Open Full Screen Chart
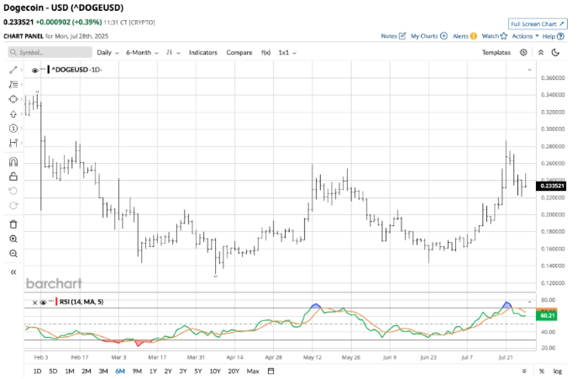The height and width of the screenshot is (379, 588). click(x=538, y=24)
